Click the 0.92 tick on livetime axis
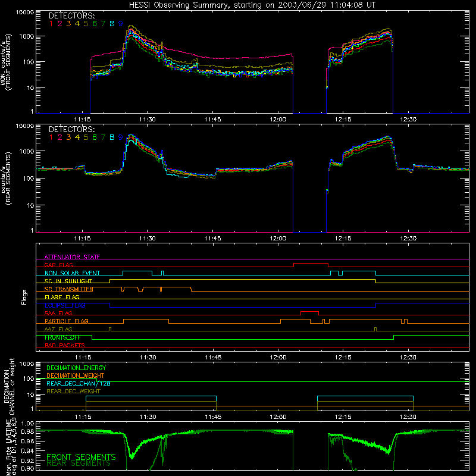The image size is (476, 476). point(27,460)
